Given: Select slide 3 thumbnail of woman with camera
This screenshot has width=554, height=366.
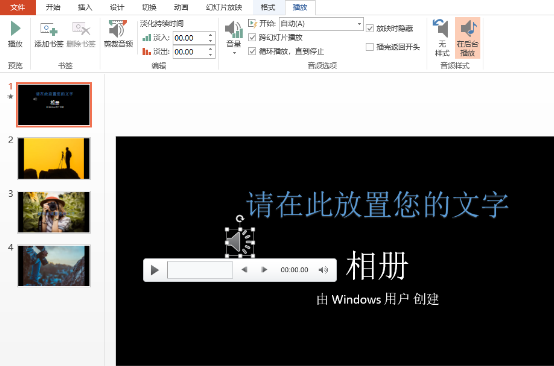Looking at the screenshot, I should point(54,212).
